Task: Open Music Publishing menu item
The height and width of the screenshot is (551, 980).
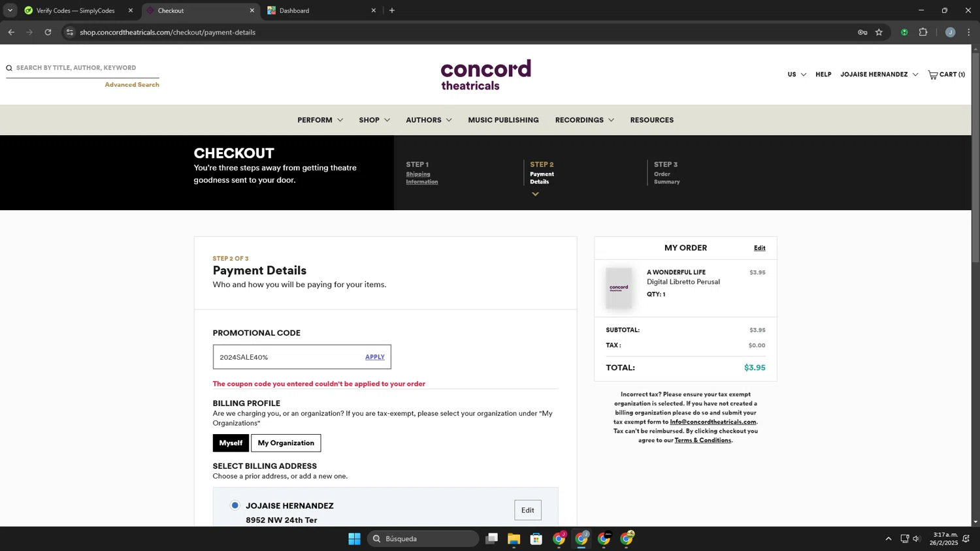Action: 503,120
